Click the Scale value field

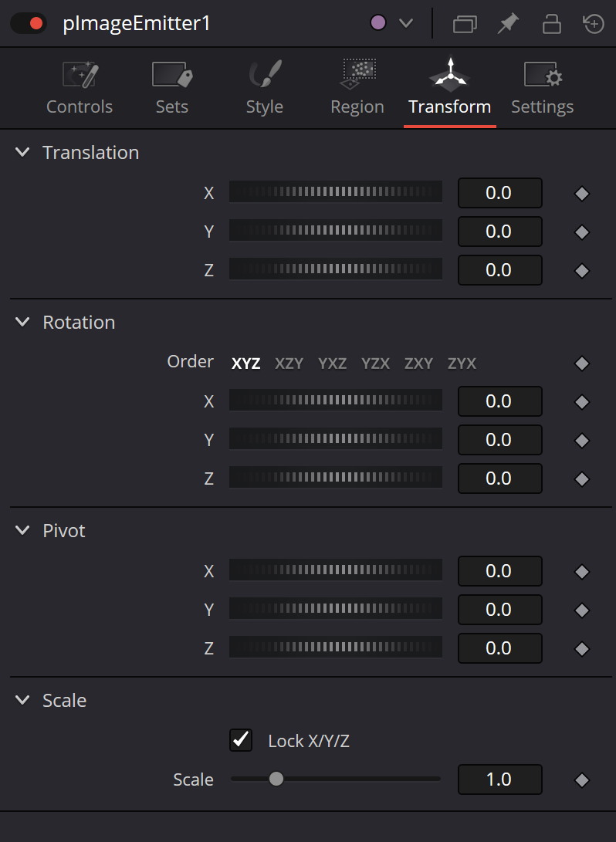click(x=500, y=779)
